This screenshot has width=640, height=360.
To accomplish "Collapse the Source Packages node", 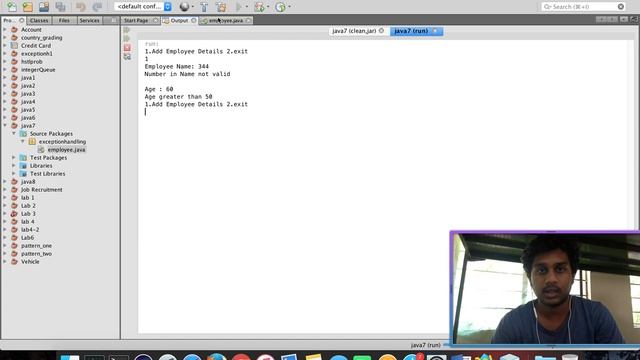I will coord(14,133).
